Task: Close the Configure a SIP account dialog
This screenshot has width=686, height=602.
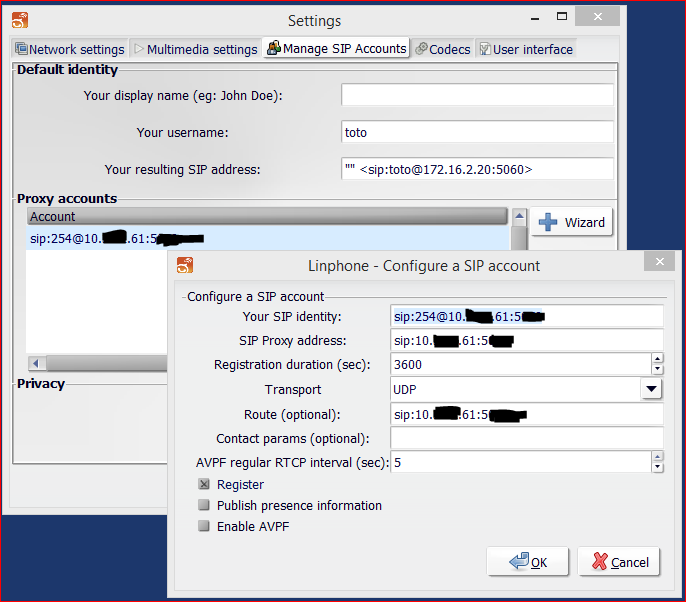Action: (660, 262)
